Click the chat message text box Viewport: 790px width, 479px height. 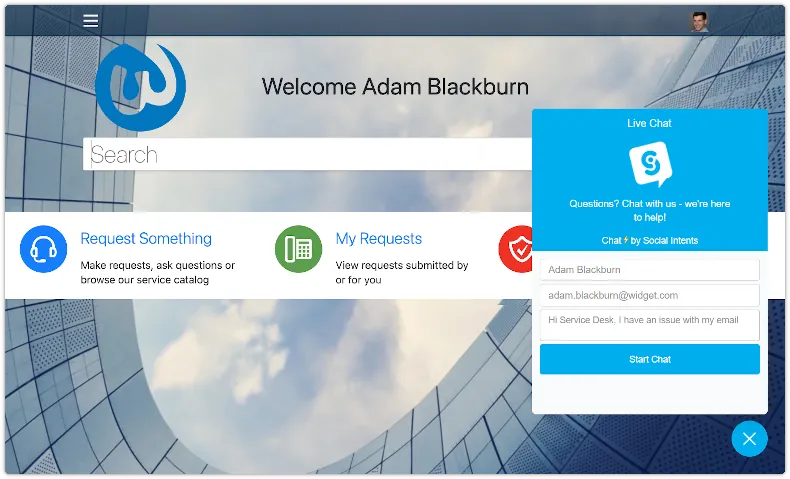(x=649, y=325)
